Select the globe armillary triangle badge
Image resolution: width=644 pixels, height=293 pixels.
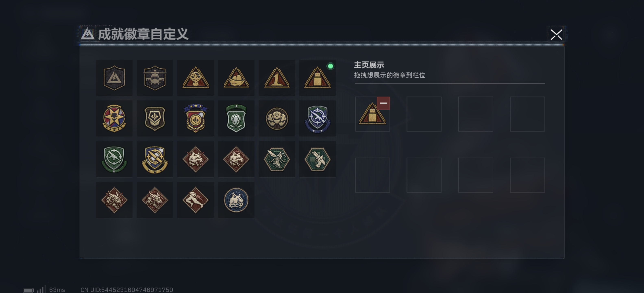point(196,78)
